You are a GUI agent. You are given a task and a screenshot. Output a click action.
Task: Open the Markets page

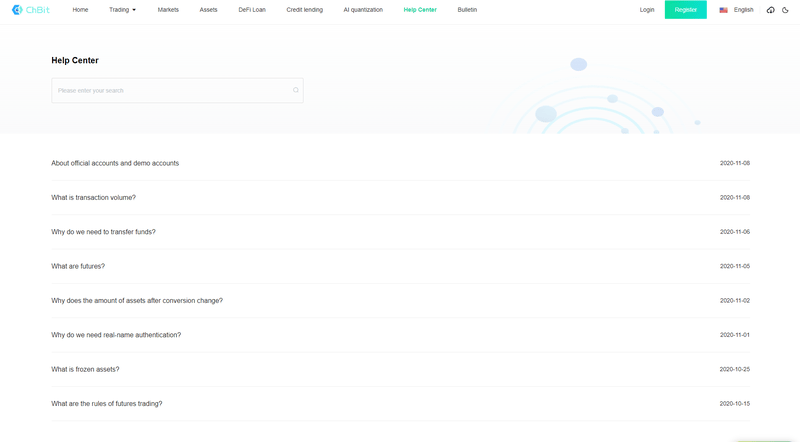point(168,10)
